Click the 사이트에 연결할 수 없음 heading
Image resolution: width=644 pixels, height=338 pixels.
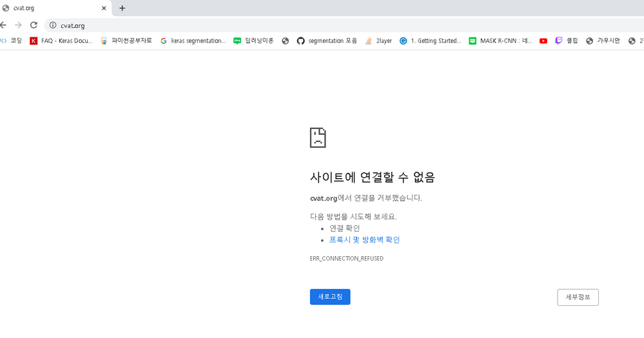pyautogui.click(x=373, y=177)
